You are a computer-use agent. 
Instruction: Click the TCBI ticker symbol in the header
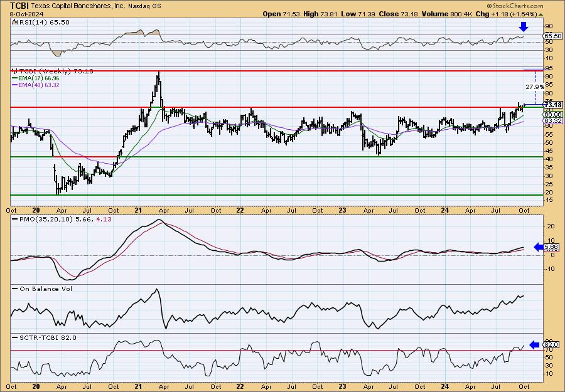[19, 6]
